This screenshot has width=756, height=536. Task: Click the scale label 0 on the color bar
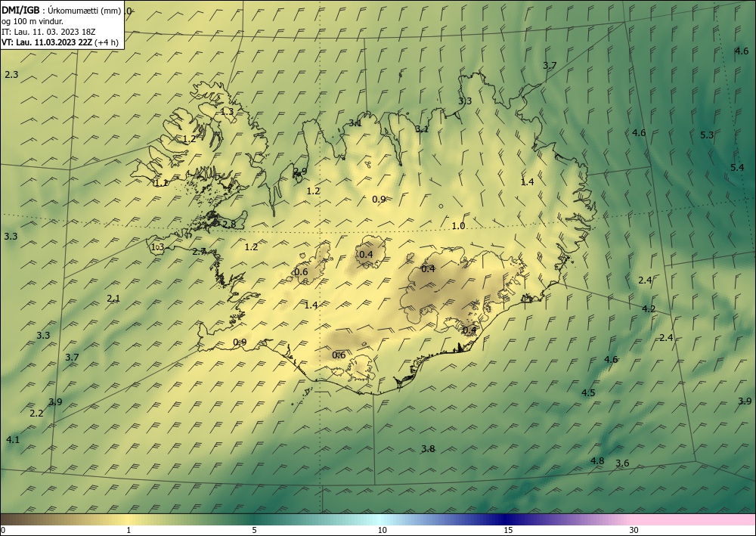[x=3, y=531]
